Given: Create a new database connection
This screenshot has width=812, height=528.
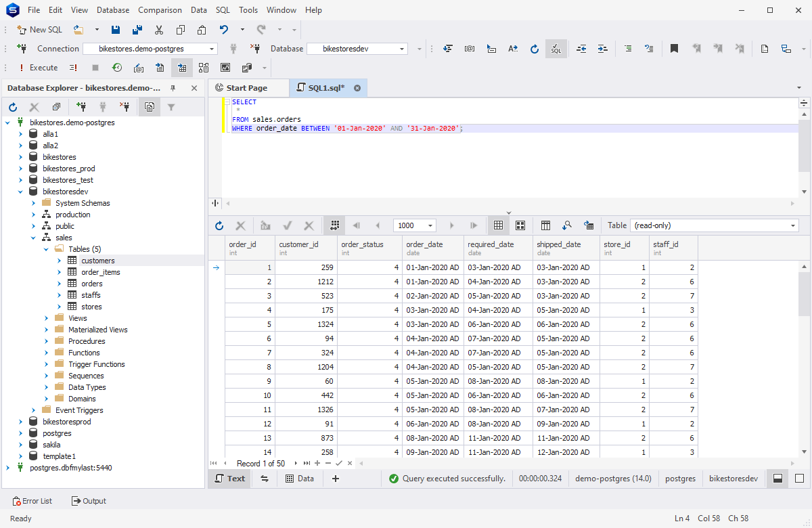Looking at the screenshot, I should (x=81, y=106).
